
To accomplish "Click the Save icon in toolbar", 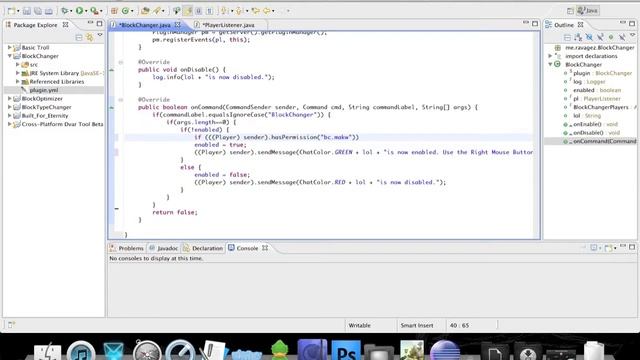I will (27, 11).
